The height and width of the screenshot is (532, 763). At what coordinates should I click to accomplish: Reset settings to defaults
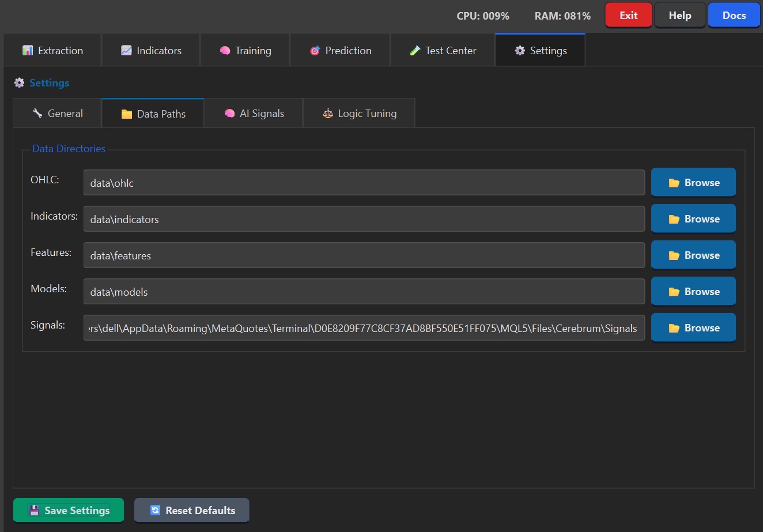pos(191,510)
